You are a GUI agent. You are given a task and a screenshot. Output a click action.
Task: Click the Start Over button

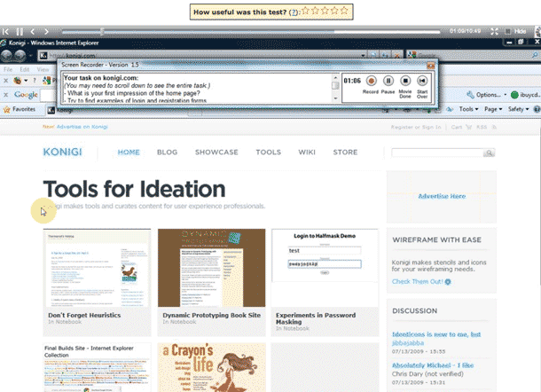[x=422, y=81]
